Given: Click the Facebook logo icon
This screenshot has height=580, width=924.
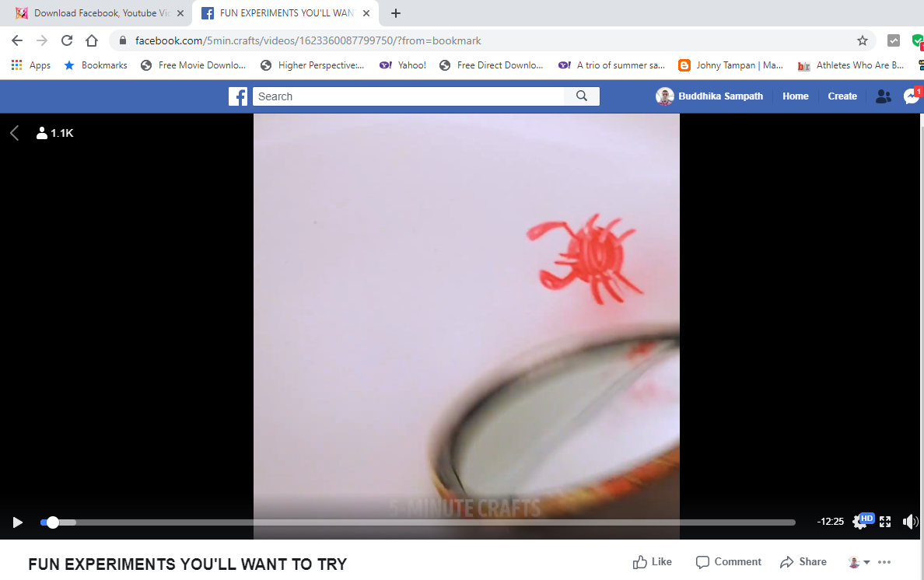Looking at the screenshot, I should pos(238,96).
